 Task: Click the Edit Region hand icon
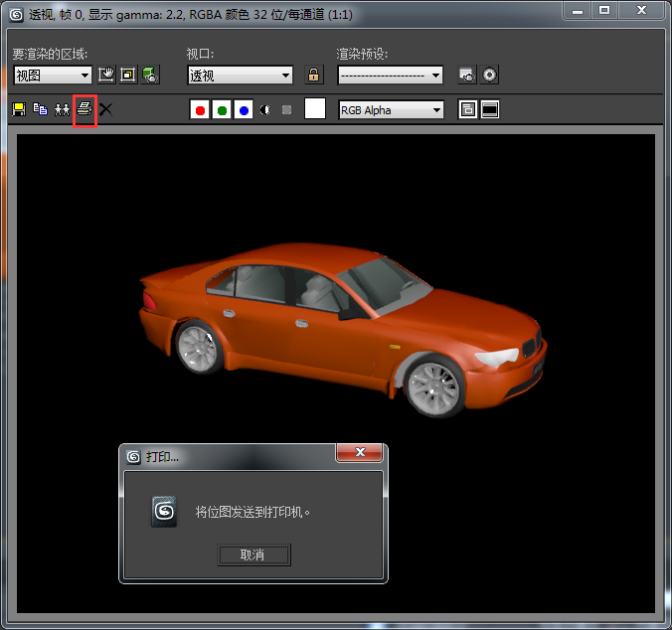click(106, 75)
